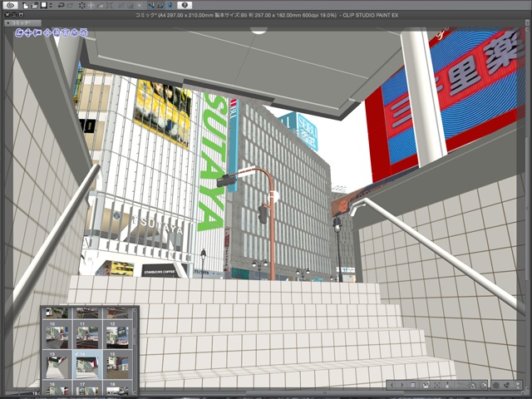Select the checked preset thumbnail 14
Image resolution: width=532 pixels, height=399 pixels.
tap(87, 366)
